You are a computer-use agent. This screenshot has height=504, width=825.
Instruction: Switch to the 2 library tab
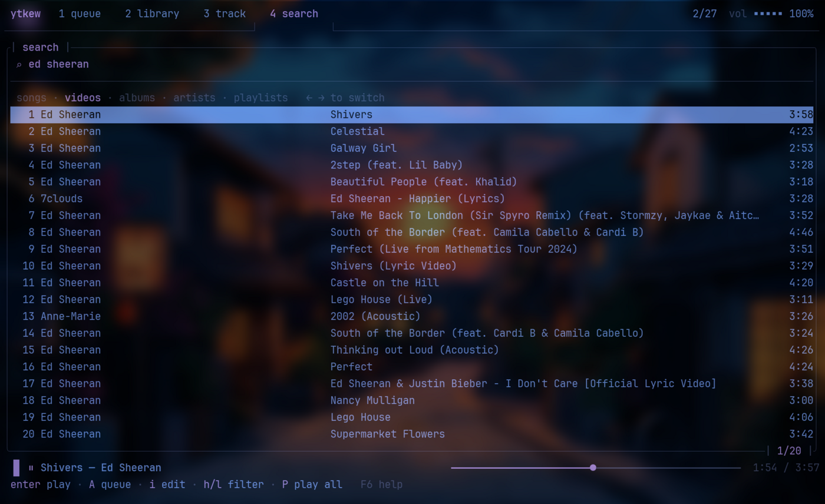point(152,14)
